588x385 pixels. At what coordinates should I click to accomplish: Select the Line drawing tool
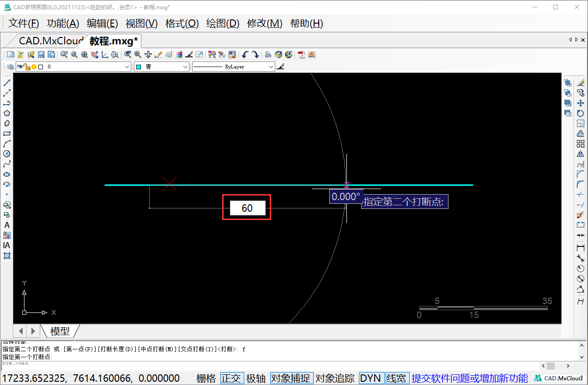7,83
